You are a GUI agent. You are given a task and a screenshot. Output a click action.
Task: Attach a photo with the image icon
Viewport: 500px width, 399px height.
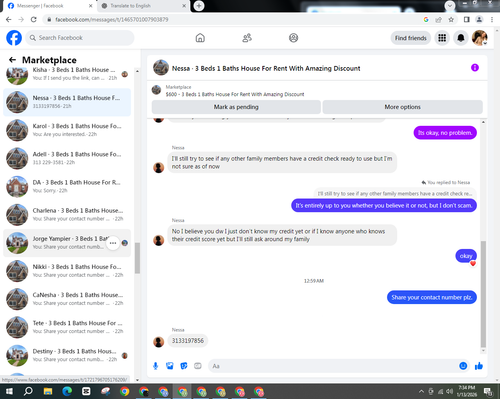[170, 366]
